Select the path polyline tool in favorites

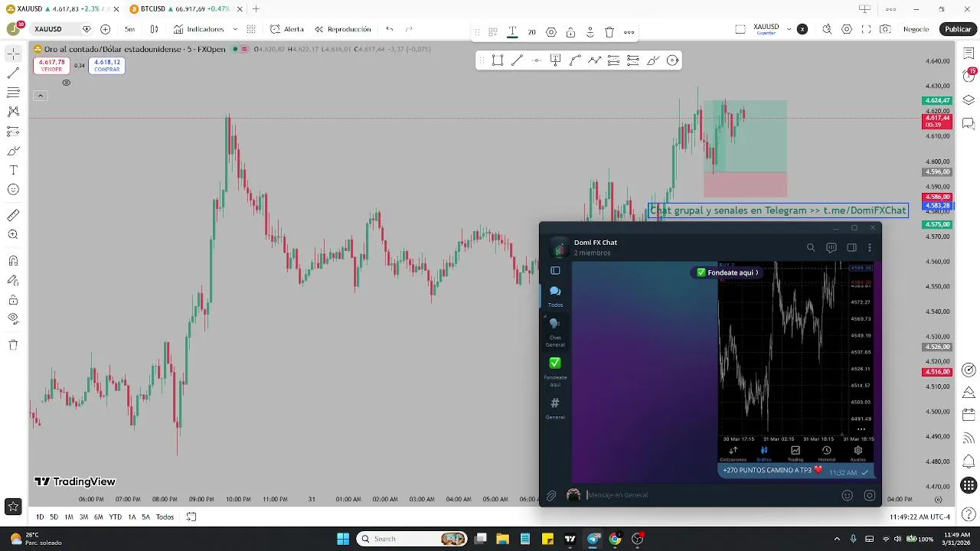pyautogui.click(x=595, y=60)
